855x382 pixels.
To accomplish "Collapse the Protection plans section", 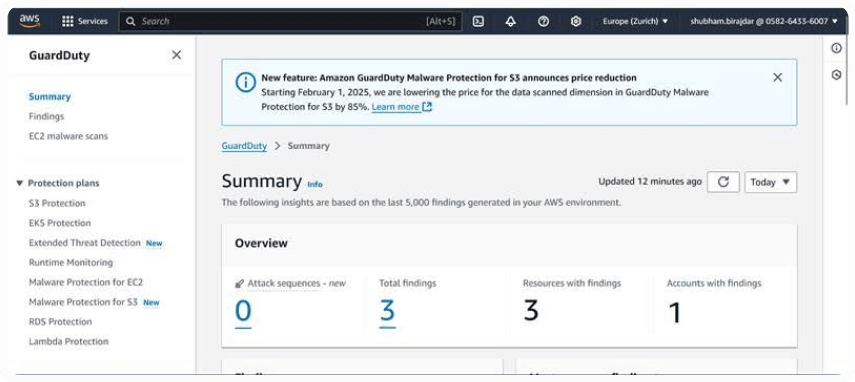I will [x=20, y=183].
